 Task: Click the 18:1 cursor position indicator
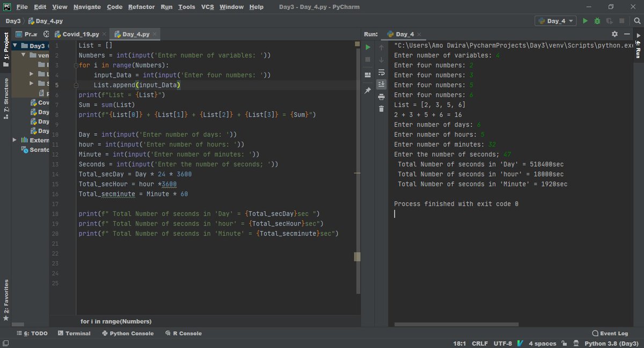tap(459, 343)
